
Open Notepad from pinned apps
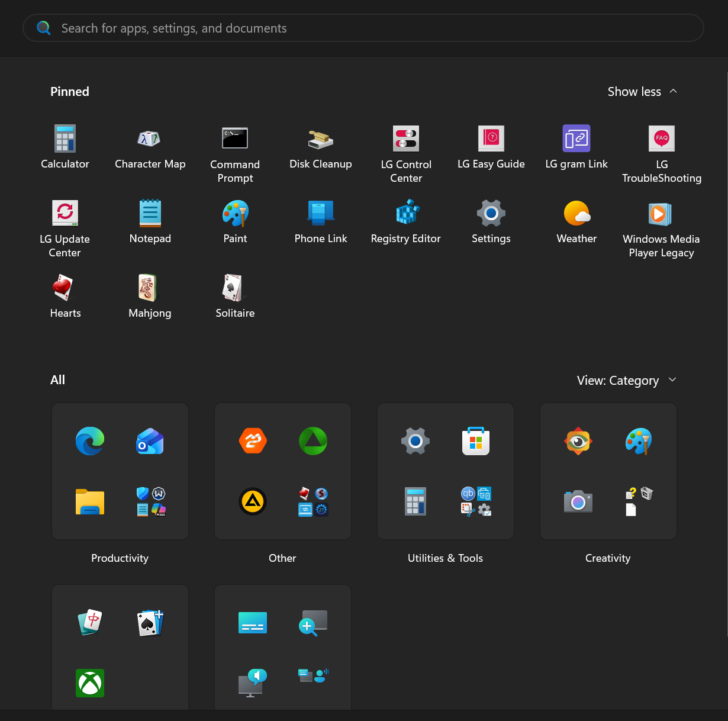pos(150,221)
